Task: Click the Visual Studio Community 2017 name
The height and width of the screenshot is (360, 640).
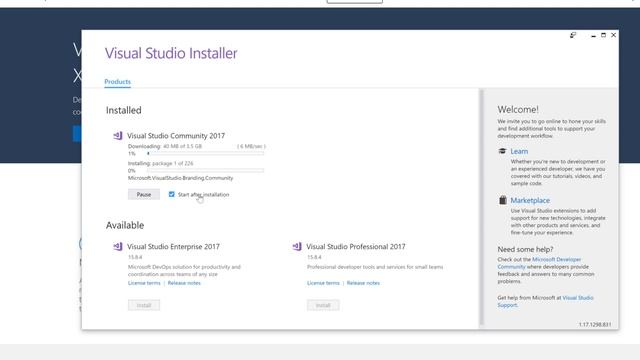Action: tap(176, 136)
